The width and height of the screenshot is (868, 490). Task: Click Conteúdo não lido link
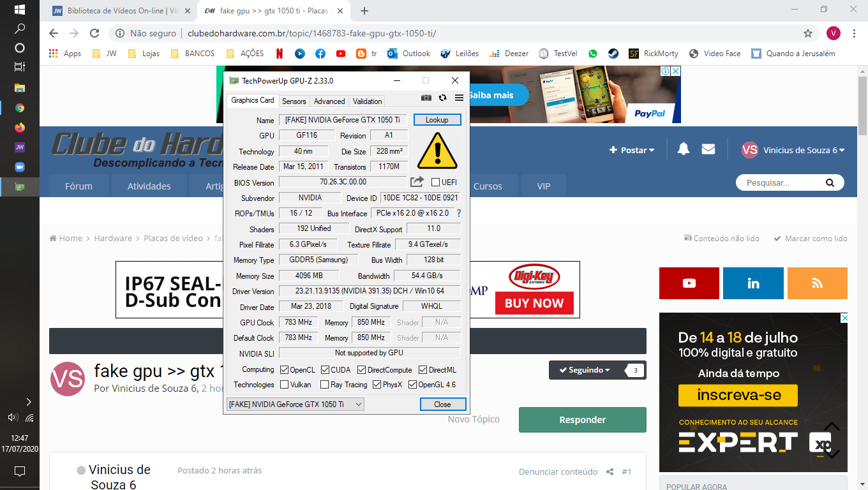pos(722,238)
